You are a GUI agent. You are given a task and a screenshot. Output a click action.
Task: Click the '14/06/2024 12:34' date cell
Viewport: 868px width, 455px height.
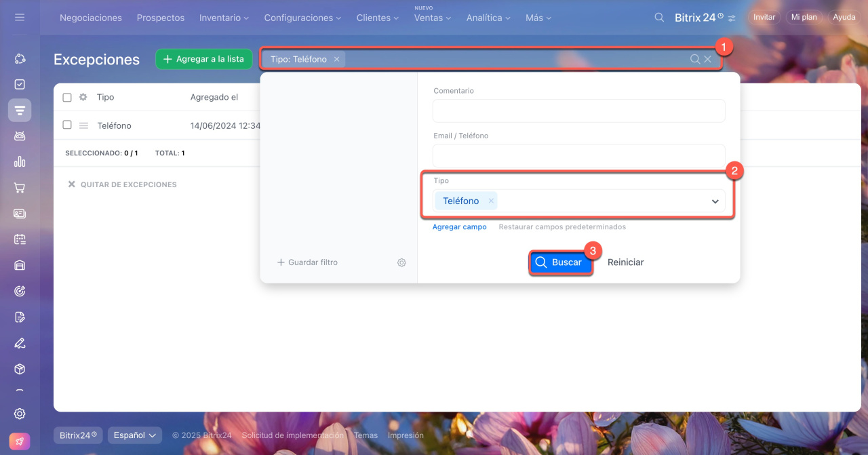tap(225, 125)
